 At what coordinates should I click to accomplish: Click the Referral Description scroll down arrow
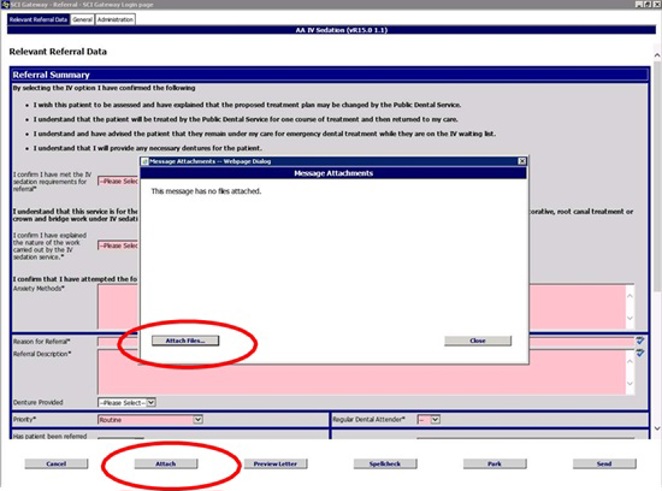click(x=629, y=384)
